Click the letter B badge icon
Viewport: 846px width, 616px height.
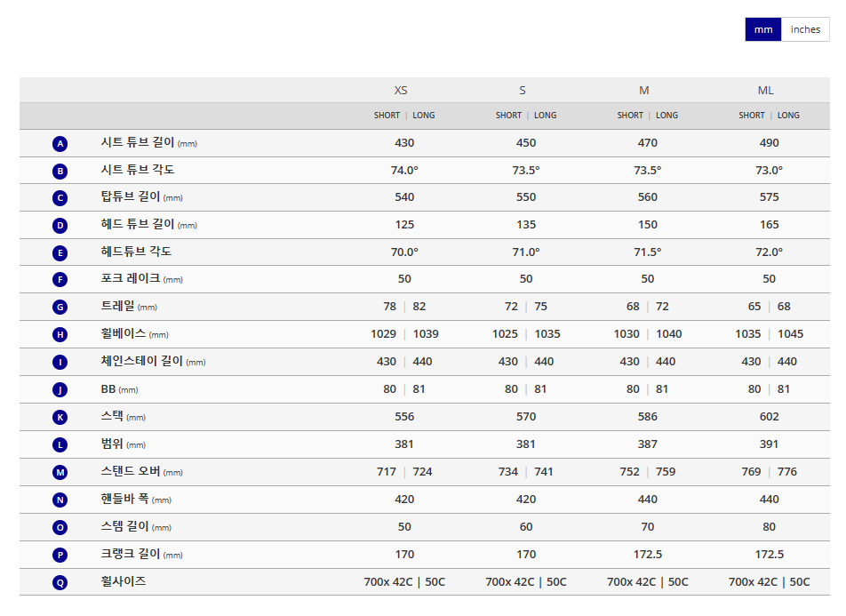tap(60, 172)
